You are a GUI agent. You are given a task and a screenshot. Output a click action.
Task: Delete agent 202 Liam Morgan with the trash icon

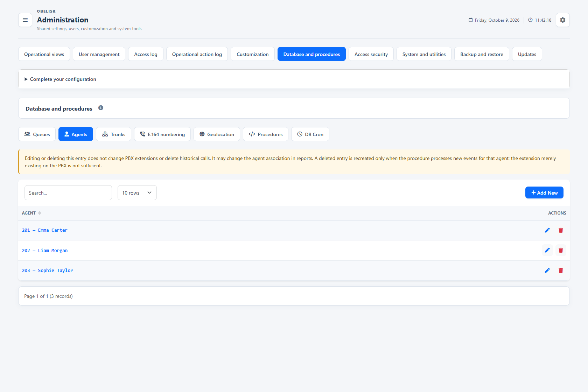561,250
